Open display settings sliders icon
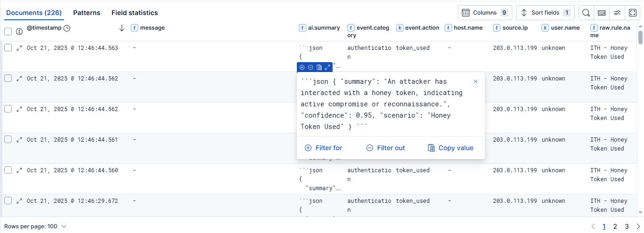 click(x=617, y=13)
